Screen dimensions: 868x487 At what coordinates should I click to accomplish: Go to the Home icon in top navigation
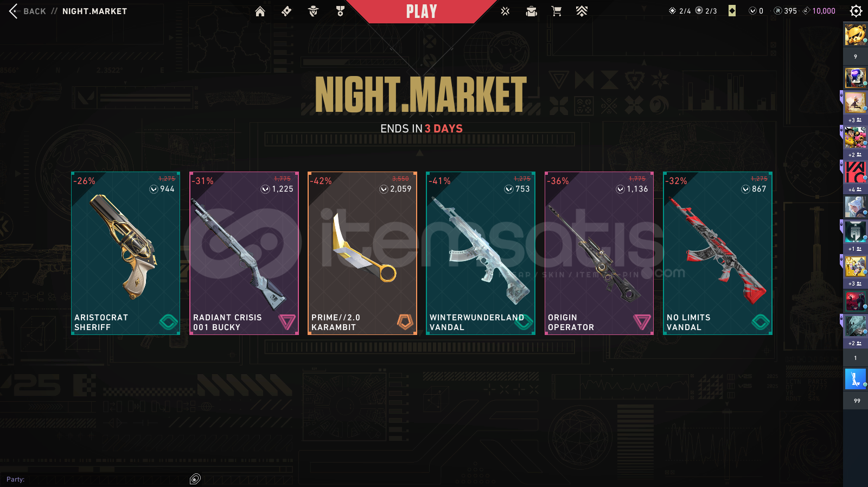pyautogui.click(x=260, y=11)
